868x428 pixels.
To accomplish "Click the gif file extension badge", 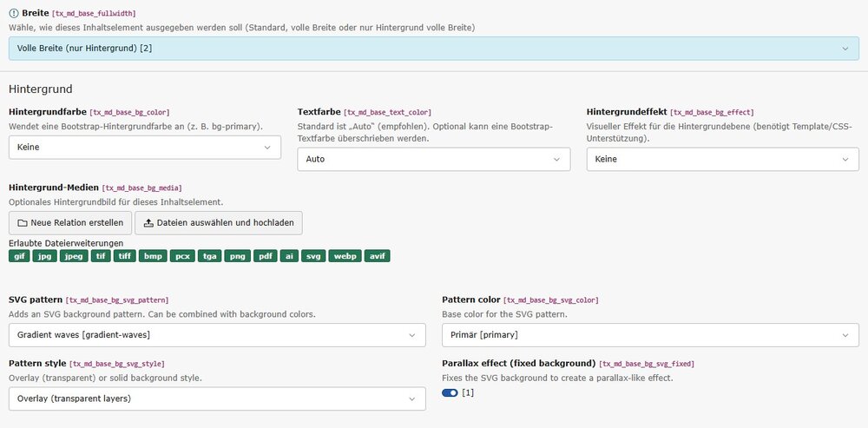I will pyautogui.click(x=19, y=256).
